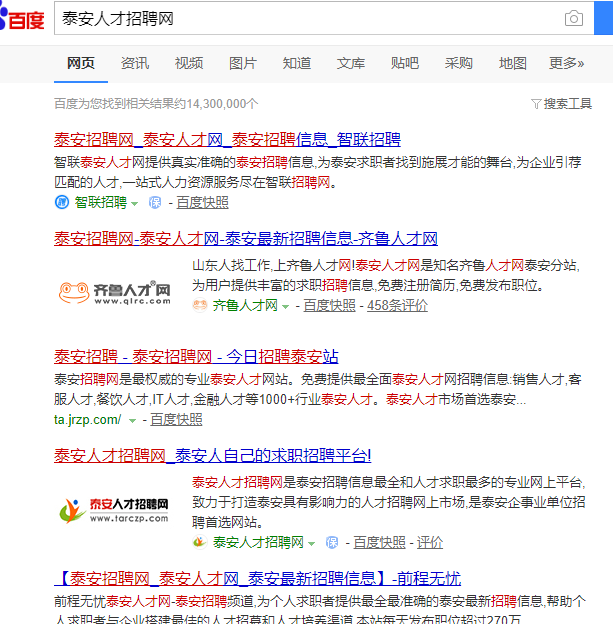This screenshot has width=613, height=624.
Task: Expand dropdown arrow next to 泰安人才招聘网 source
Action: click(x=311, y=544)
